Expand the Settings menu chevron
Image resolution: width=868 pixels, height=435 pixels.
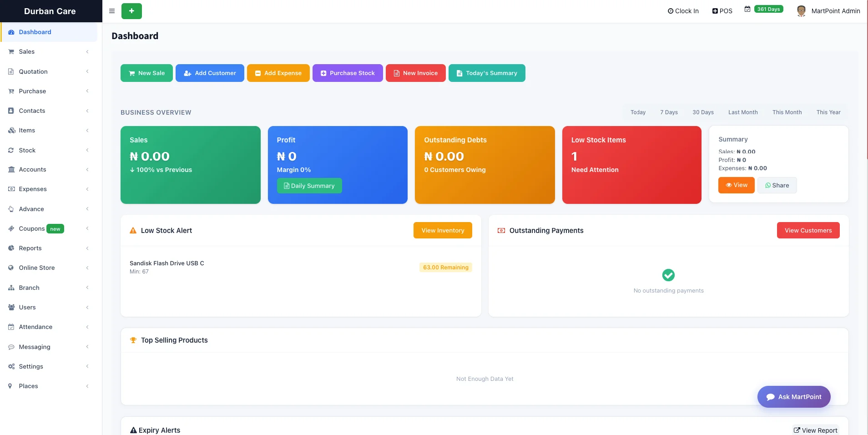(87, 366)
